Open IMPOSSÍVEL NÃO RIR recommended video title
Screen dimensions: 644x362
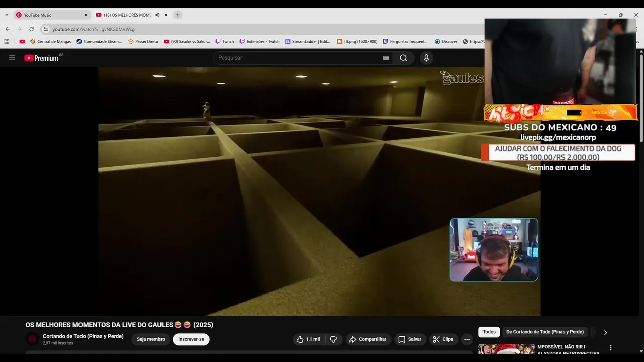(x=569, y=349)
